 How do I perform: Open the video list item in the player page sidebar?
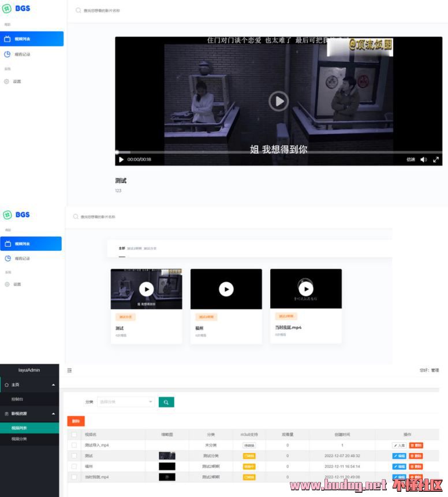pyautogui.click(x=32, y=39)
